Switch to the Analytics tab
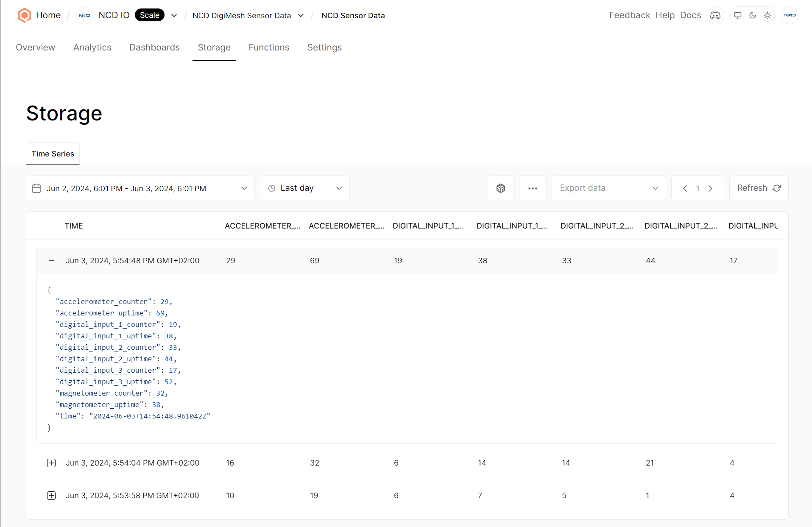 tap(92, 47)
